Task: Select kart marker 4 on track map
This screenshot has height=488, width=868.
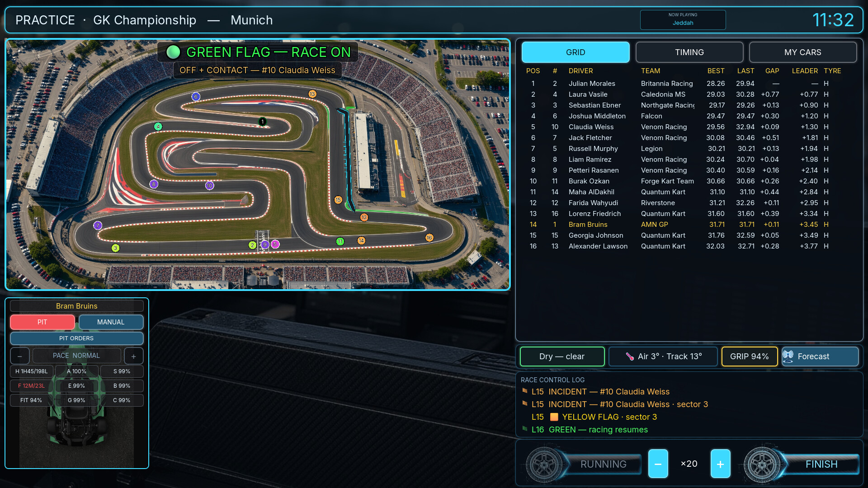Action: tap(158, 127)
